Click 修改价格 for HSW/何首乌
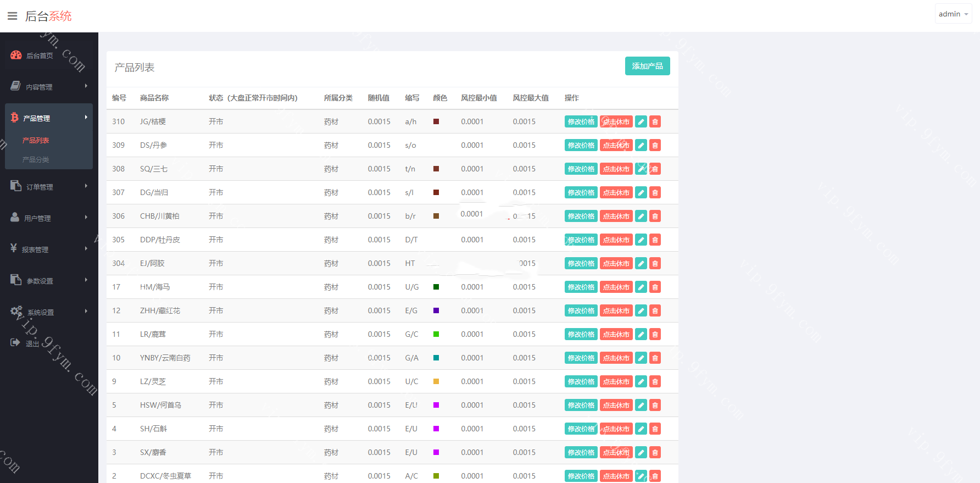Screen dimensions: 980x483 click(x=581, y=405)
